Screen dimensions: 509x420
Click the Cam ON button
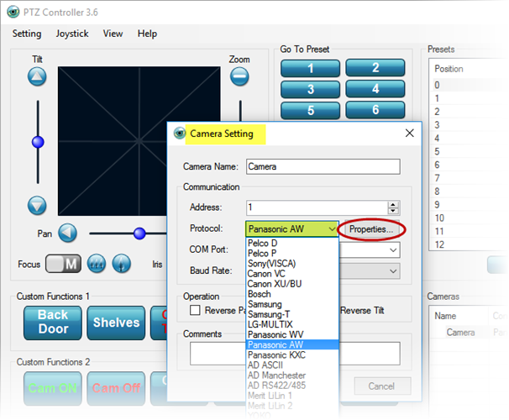(53, 388)
